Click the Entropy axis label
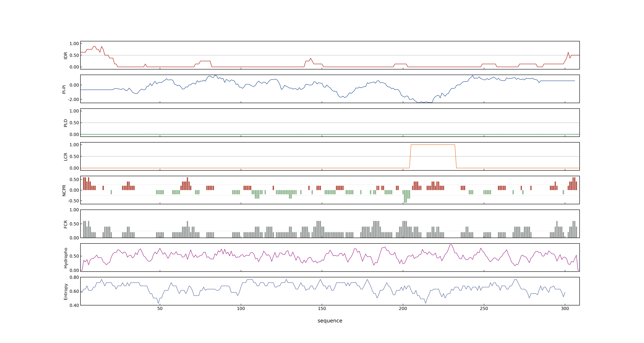 coord(66,291)
